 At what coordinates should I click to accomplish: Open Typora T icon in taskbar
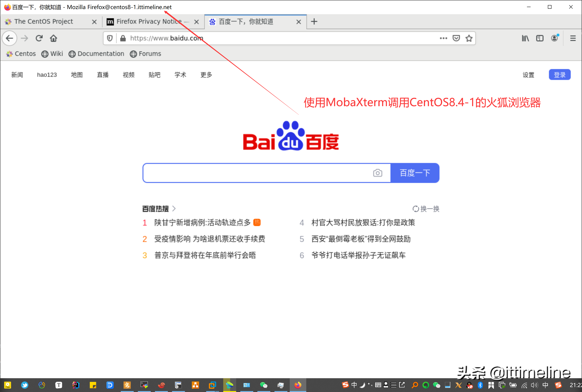coord(58,385)
